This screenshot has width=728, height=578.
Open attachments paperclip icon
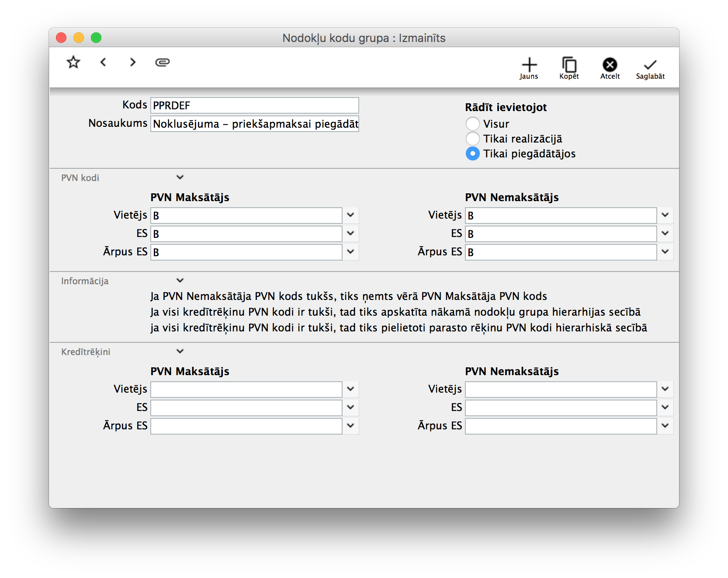(162, 62)
